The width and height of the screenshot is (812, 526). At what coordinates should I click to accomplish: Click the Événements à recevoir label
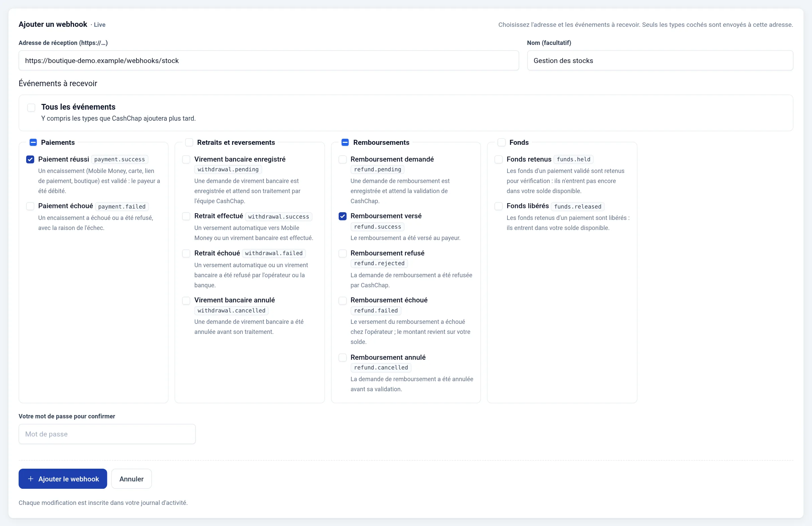click(58, 83)
